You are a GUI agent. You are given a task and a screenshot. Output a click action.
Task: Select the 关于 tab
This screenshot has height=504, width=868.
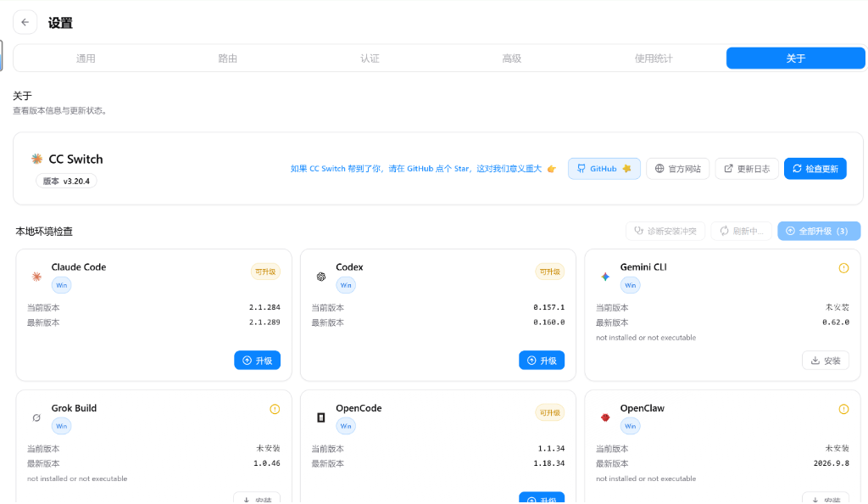pyautogui.click(x=795, y=59)
